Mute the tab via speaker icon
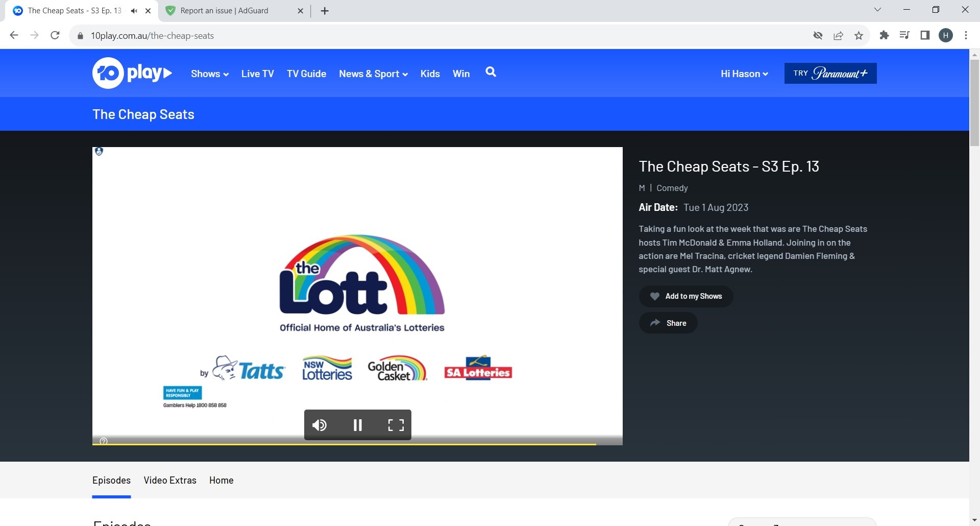This screenshot has width=980, height=526. click(x=134, y=11)
